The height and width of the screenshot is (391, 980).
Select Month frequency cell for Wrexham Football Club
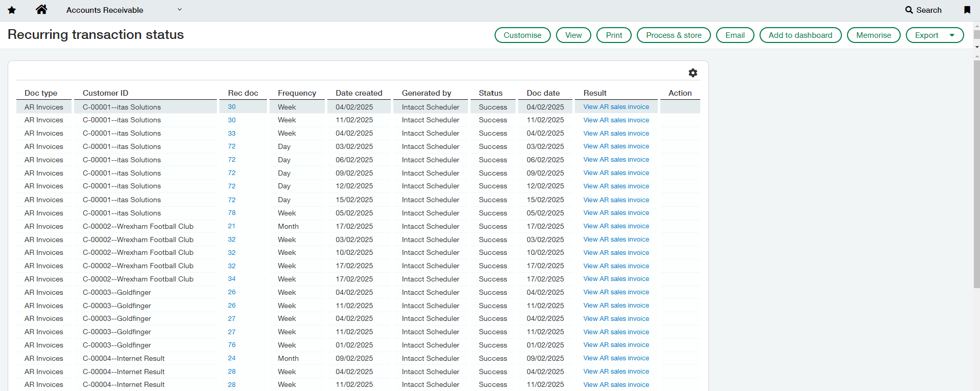click(288, 226)
